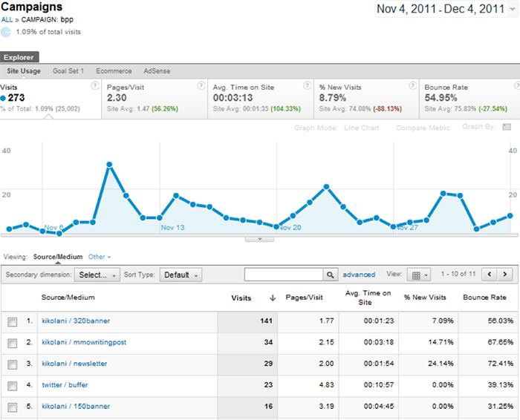Select the kikolani / newsletter row checkbox
Image resolution: width=520 pixels, height=420 pixels.
12,364
